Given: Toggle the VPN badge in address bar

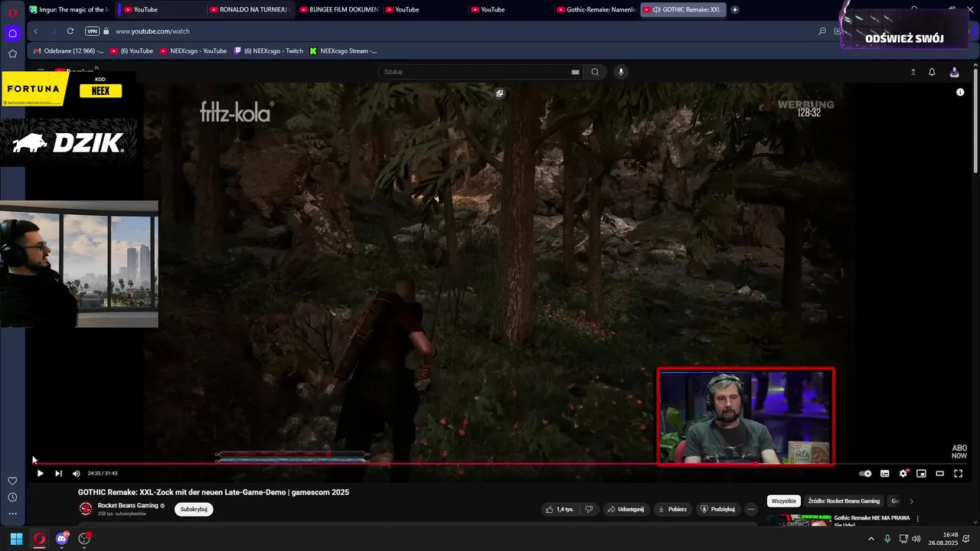Looking at the screenshot, I should 92,31.
